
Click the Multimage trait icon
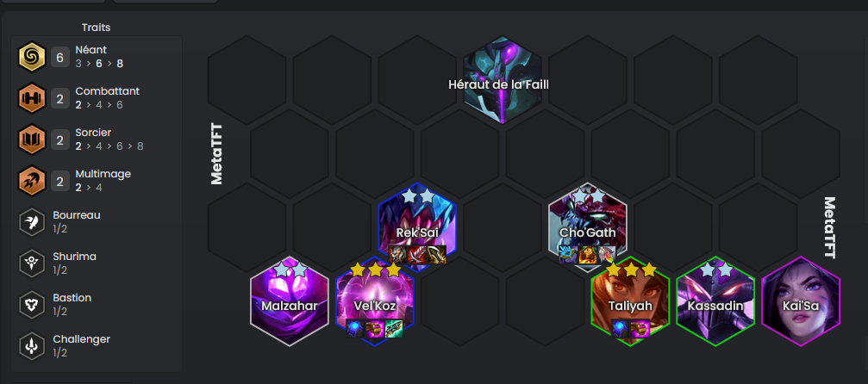pyautogui.click(x=32, y=181)
